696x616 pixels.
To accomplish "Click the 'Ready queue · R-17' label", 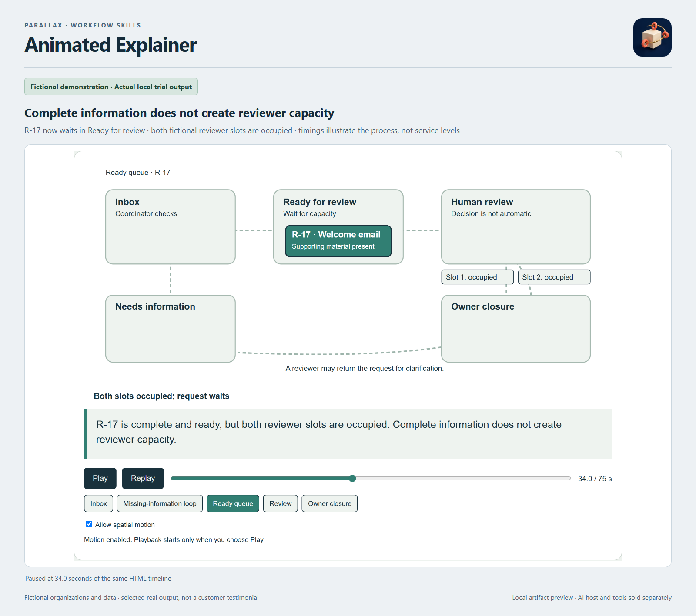I will pyautogui.click(x=138, y=173).
